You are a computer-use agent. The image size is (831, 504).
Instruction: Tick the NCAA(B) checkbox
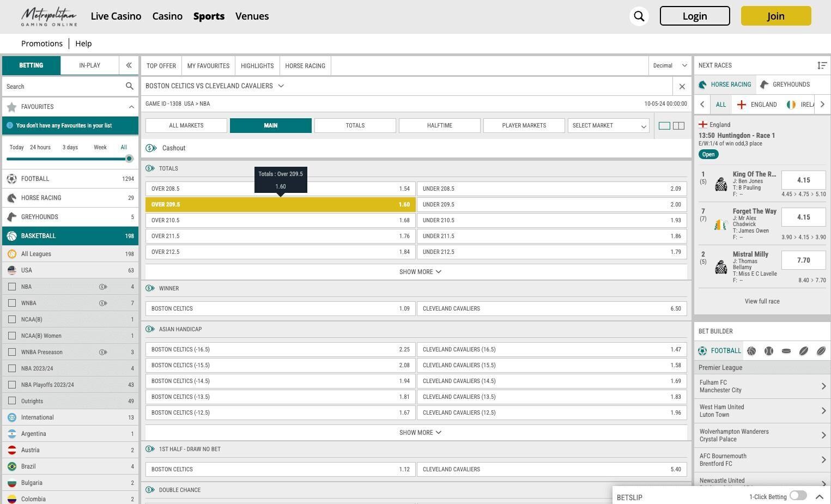12,319
